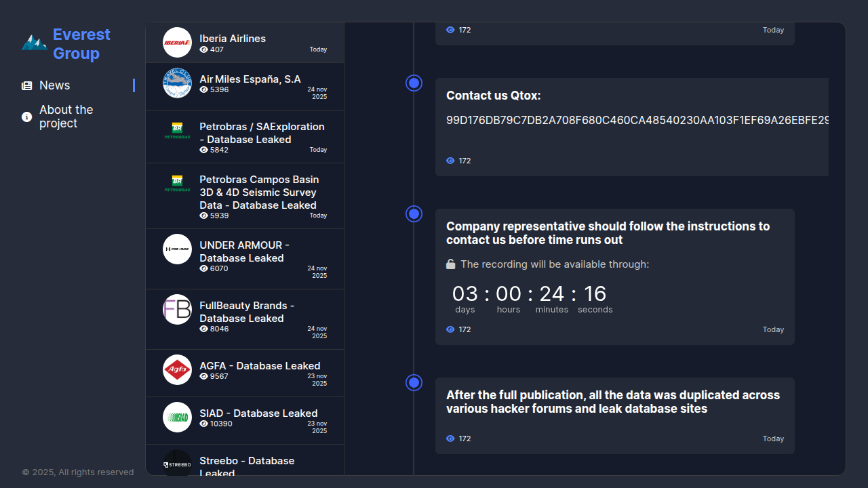Click the Streebo logo icon
This screenshot has height=488, width=868.
click(177, 464)
